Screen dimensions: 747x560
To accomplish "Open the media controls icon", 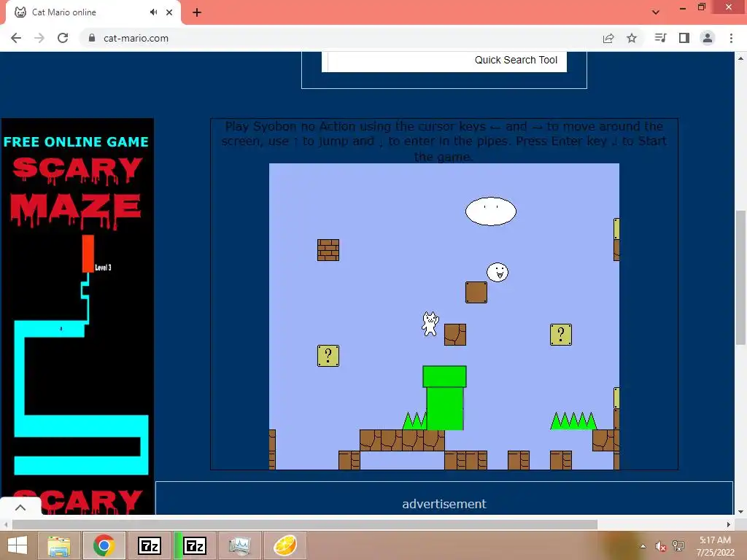I will pos(660,38).
